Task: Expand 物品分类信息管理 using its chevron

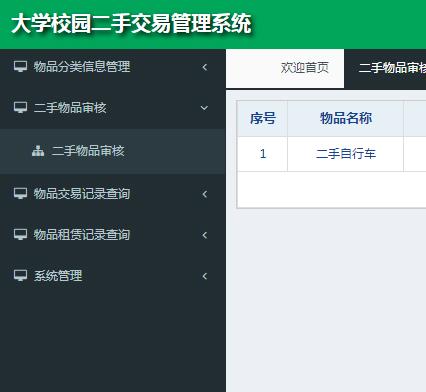Action: pyautogui.click(x=205, y=67)
